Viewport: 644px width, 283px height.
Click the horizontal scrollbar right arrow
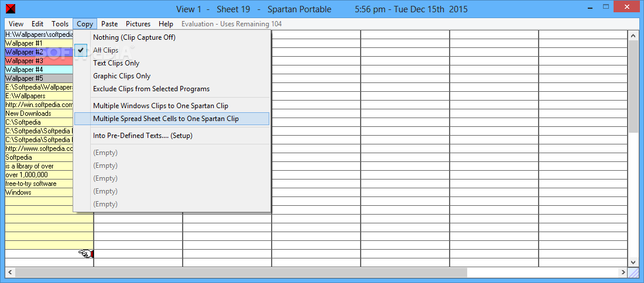pos(624,272)
